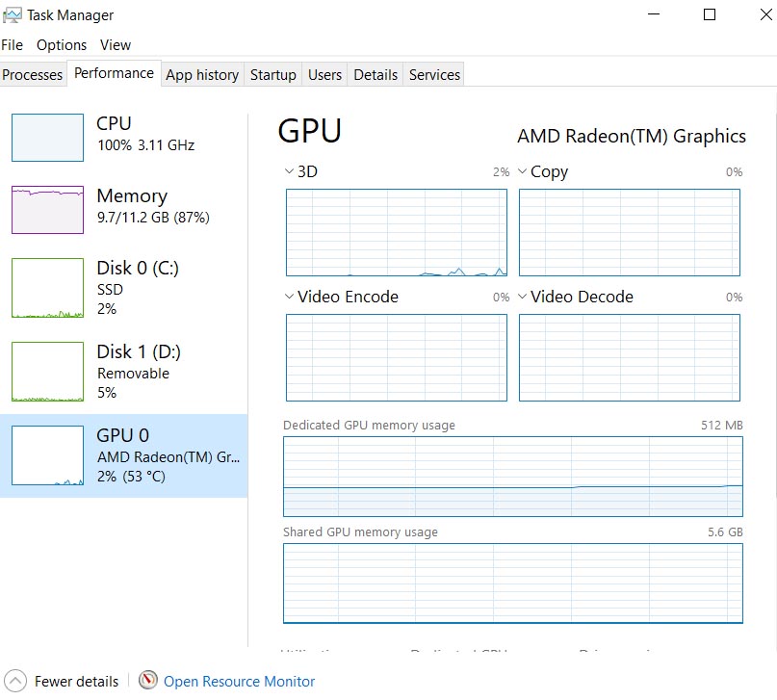Click the "Dedicated GPU memory usage" label
Screen dimensions: 777x700
pyautogui.click(x=369, y=426)
